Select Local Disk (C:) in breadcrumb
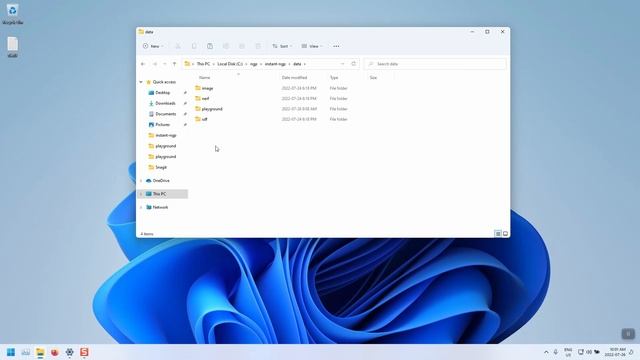Viewport: 640px width, 360px height. 230,64
